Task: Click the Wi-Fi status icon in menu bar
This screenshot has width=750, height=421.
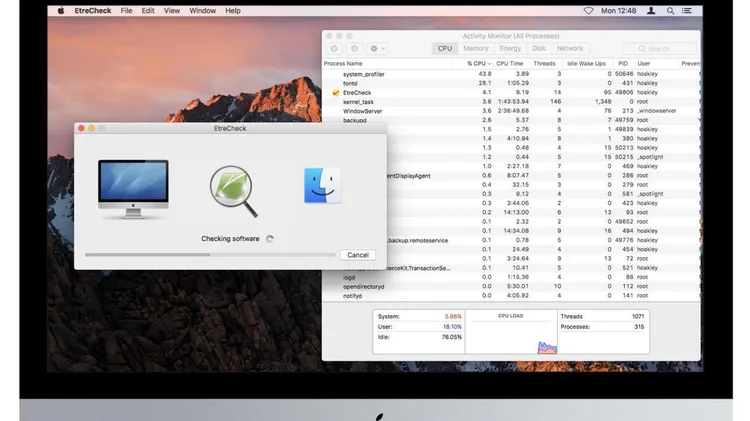Action: click(588, 11)
